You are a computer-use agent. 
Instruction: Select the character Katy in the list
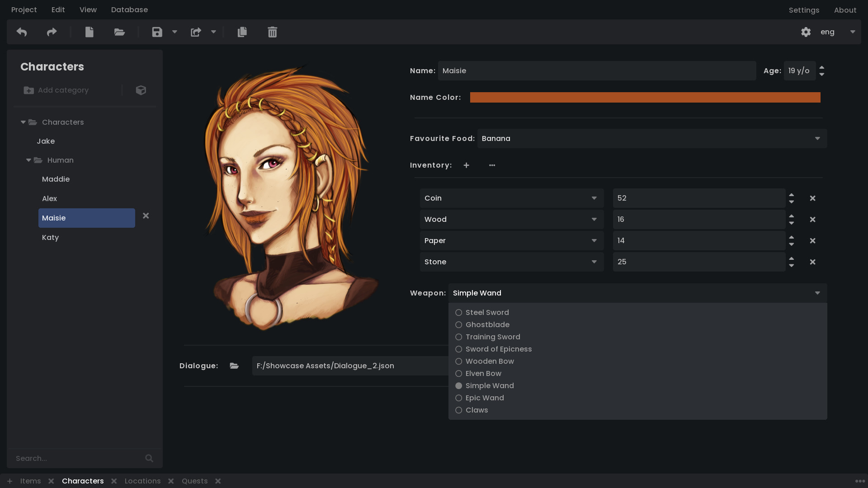click(50, 237)
